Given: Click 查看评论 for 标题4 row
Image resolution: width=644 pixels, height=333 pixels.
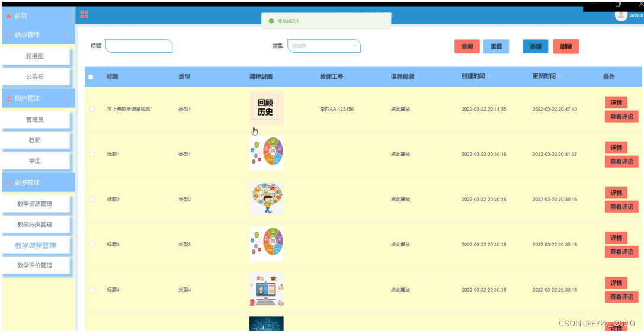Looking at the screenshot, I should pyautogui.click(x=622, y=297).
